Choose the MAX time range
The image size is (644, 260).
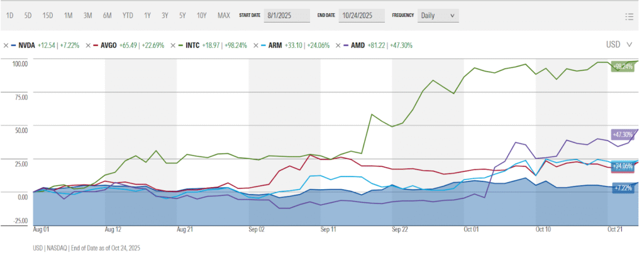tap(223, 15)
